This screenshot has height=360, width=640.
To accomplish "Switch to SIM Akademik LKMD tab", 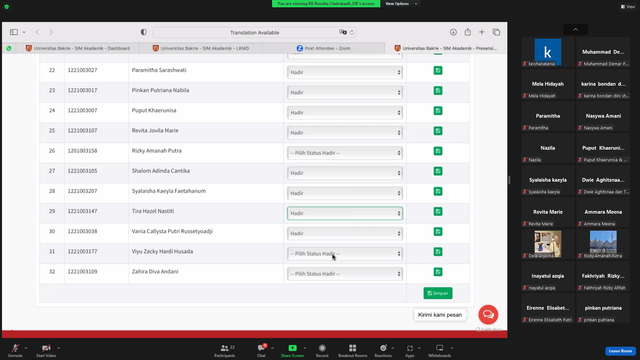I will pyautogui.click(x=201, y=48).
